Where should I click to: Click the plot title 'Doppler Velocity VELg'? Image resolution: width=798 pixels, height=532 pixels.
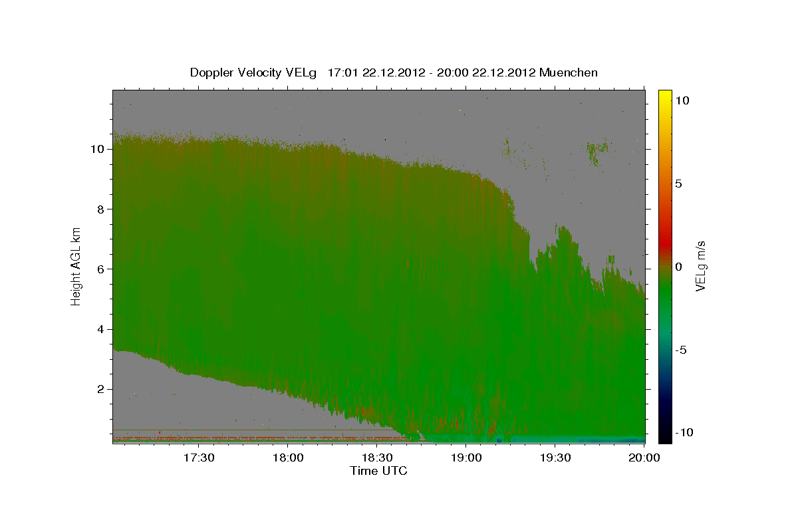click(x=253, y=72)
